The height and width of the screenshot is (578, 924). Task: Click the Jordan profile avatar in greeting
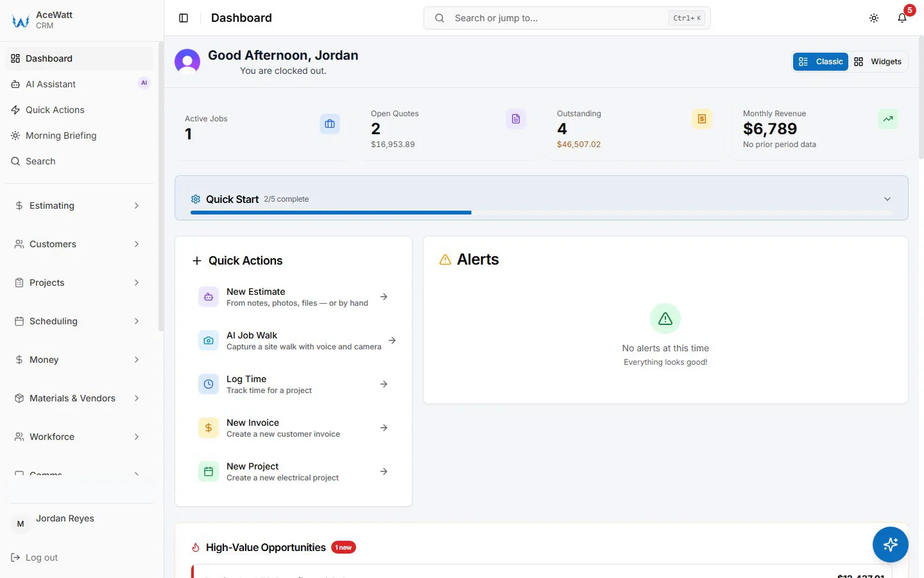coord(187,62)
